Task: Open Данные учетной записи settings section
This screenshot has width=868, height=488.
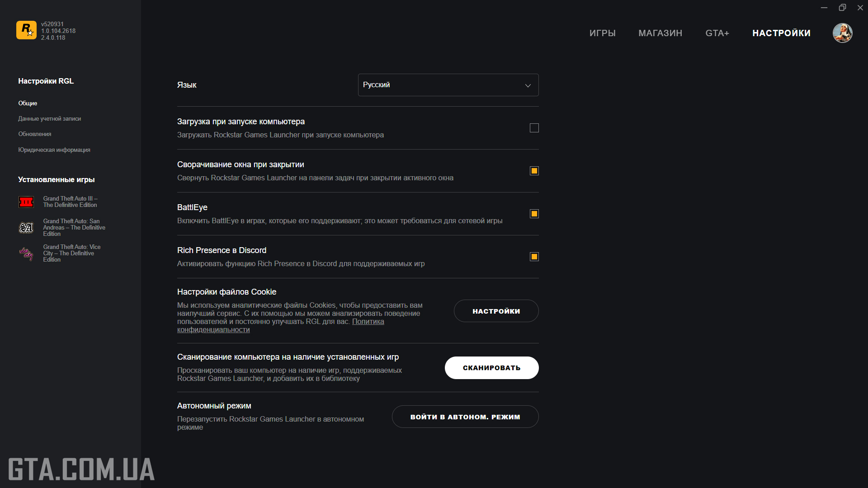Action: (50, 119)
